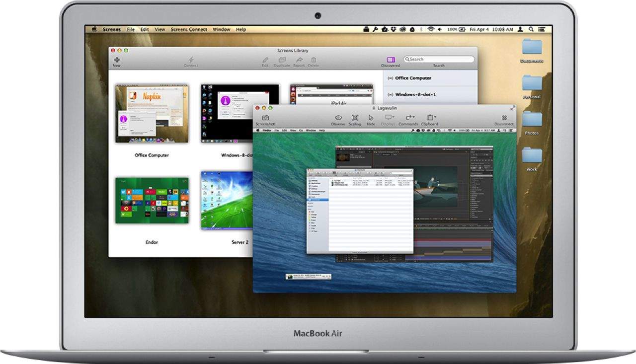Take a Screenshot in the Lagavulin window

click(x=265, y=118)
